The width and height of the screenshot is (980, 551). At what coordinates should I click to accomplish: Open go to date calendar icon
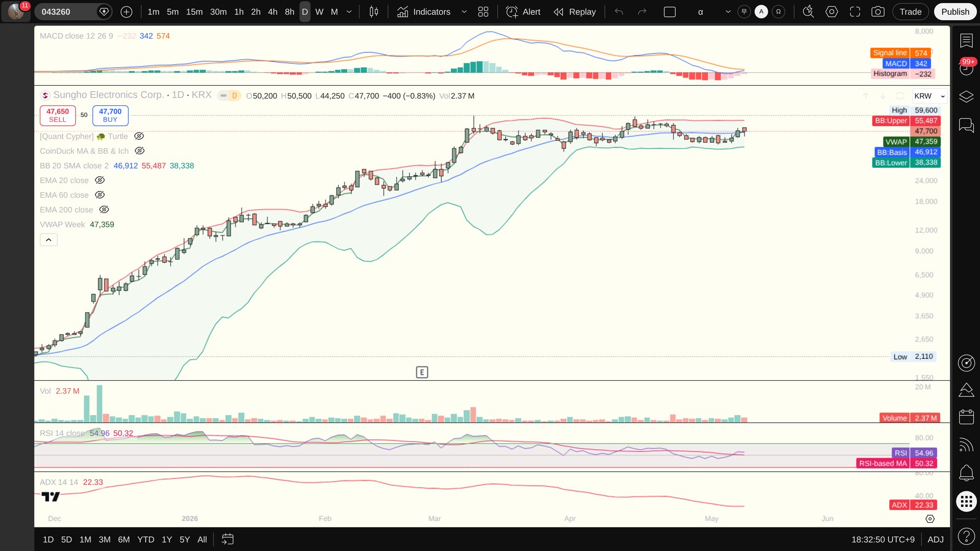(227, 539)
